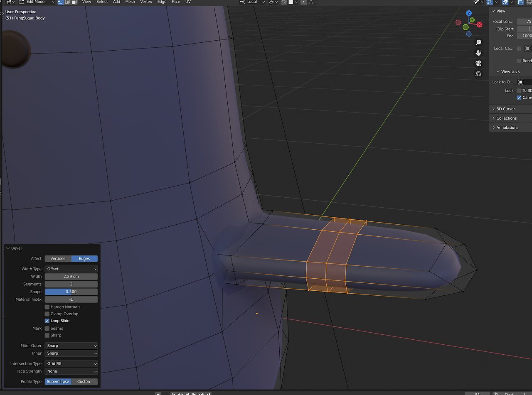The image size is (532, 395).
Task: Toggle viewport gizmos display
Action: click(490, 2)
